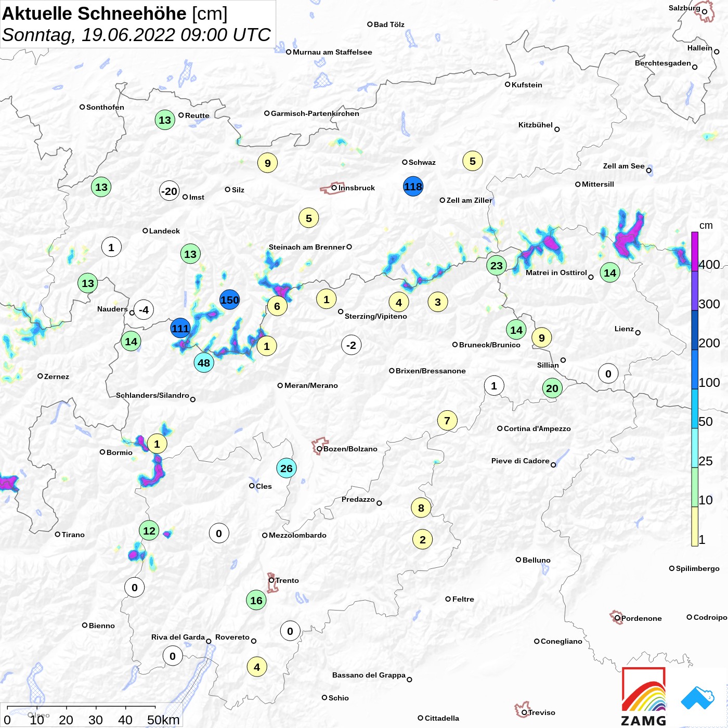Click the title 'Aktuelle Schneehöhe [cm]'
The width and height of the screenshot is (728, 728).
point(115,14)
